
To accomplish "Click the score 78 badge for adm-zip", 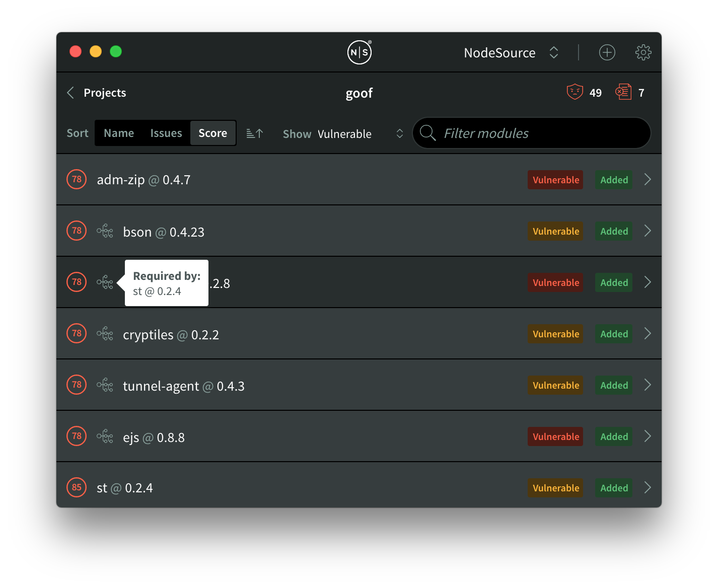I will click(77, 179).
